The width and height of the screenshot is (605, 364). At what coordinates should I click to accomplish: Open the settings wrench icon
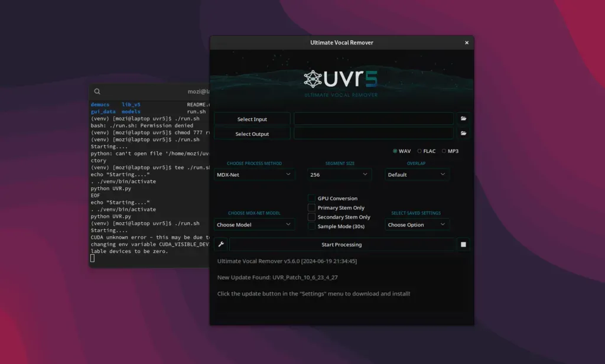tap(220, 244)
